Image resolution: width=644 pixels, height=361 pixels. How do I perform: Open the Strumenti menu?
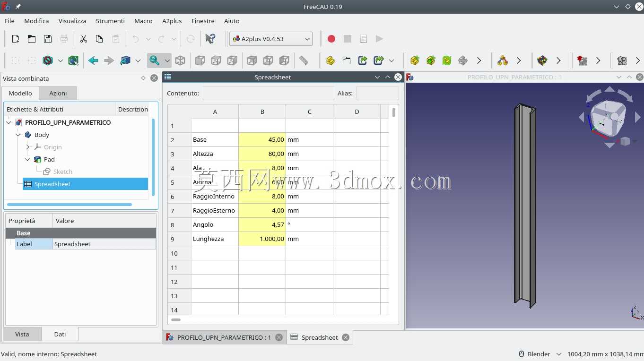tap(110, 21)
